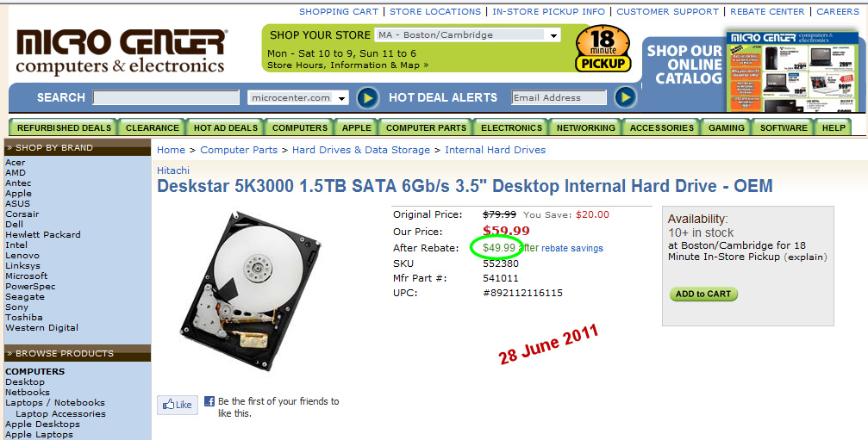Go to Internal Hard Drives breadcrumb
The height and width of the screenshot is (440, 868).
(495, 150)
